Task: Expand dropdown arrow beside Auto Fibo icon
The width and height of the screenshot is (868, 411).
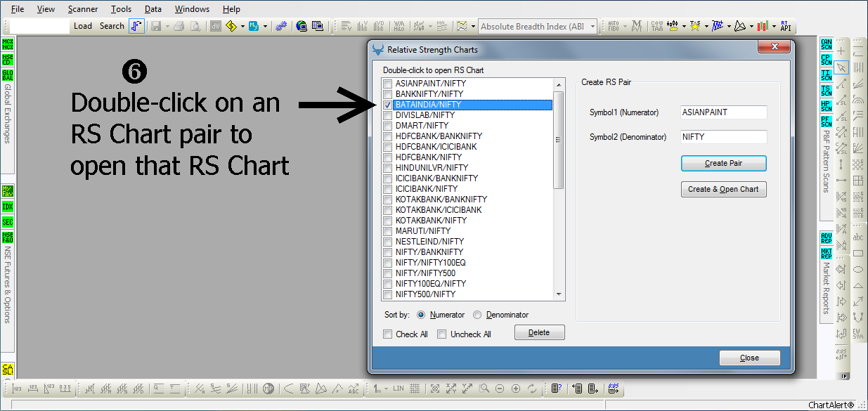Action: 625,26
